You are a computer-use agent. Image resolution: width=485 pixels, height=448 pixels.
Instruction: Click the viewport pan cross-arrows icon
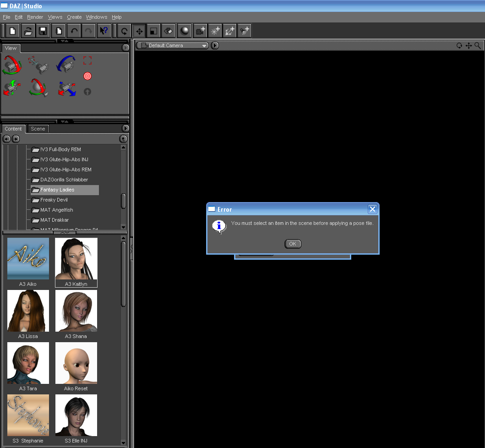click(469, 45)
